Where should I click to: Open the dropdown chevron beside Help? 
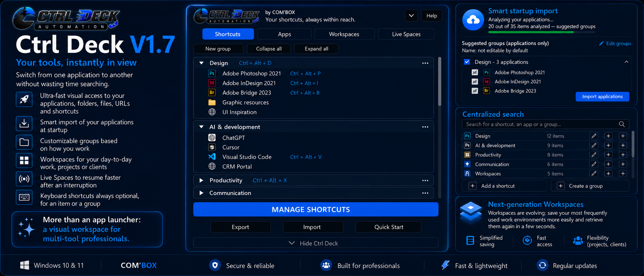[411, 15]
